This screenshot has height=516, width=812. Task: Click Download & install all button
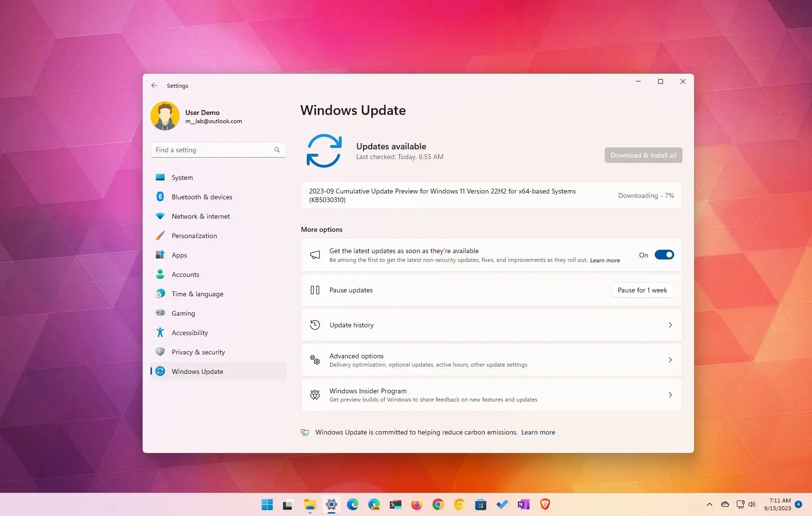coord(643,155)
